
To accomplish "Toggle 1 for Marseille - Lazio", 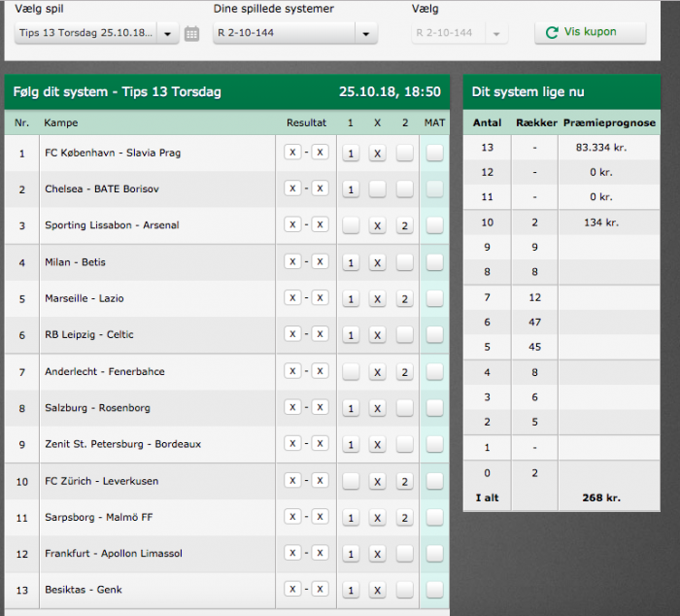I will point(351,299).
